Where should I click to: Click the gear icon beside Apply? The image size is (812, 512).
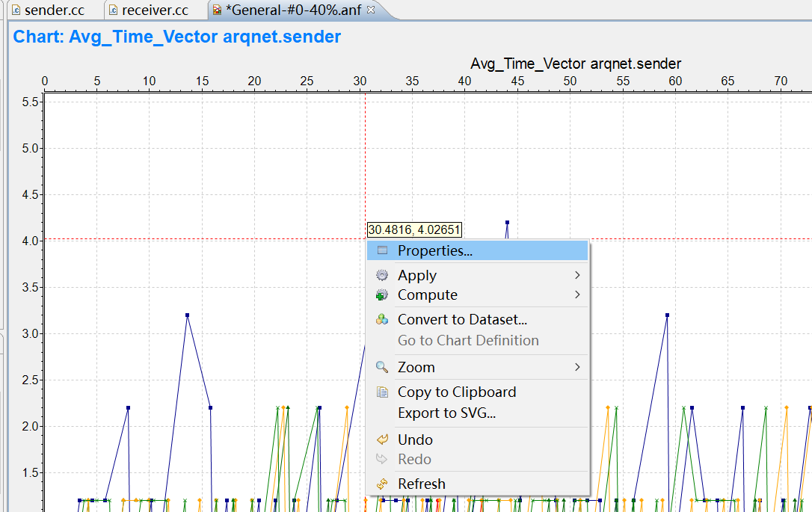[382, 275]
